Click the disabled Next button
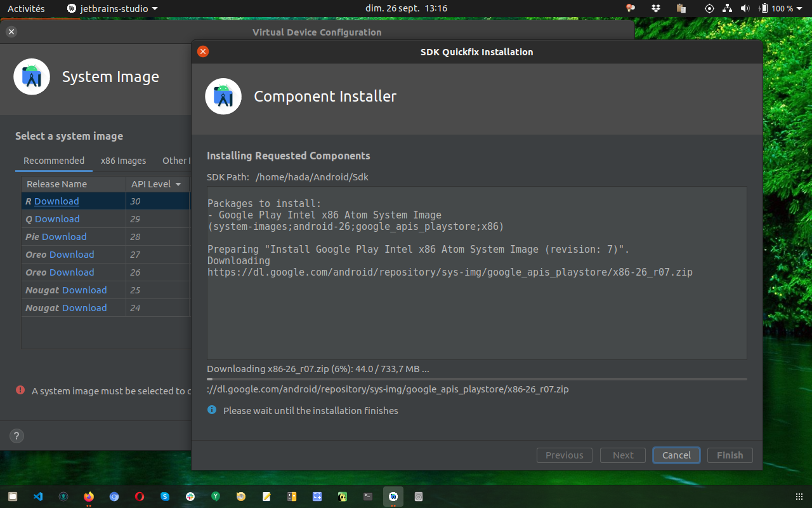Screen dimensions: 812x508 623,455
